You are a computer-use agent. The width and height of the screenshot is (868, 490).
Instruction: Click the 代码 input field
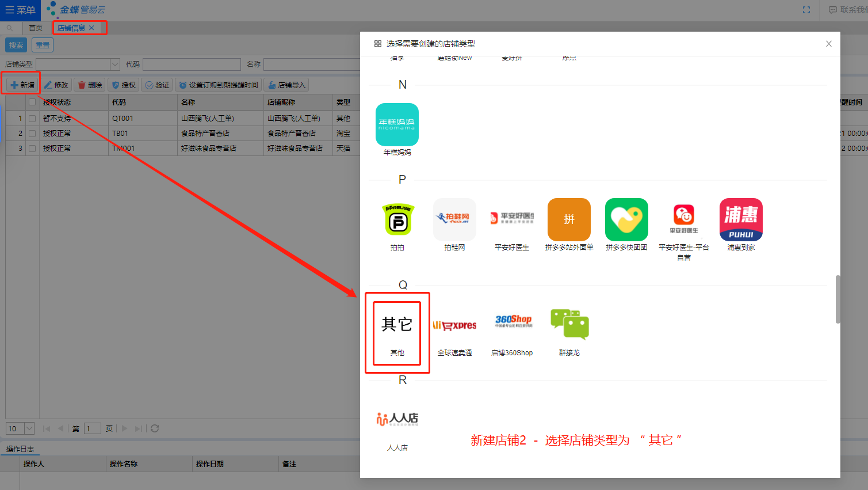(192, 64)
